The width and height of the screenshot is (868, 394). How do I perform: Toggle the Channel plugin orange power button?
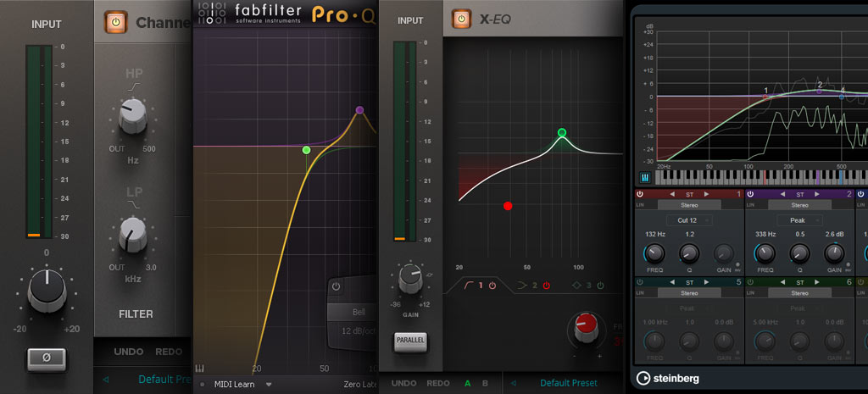point(115,23)
